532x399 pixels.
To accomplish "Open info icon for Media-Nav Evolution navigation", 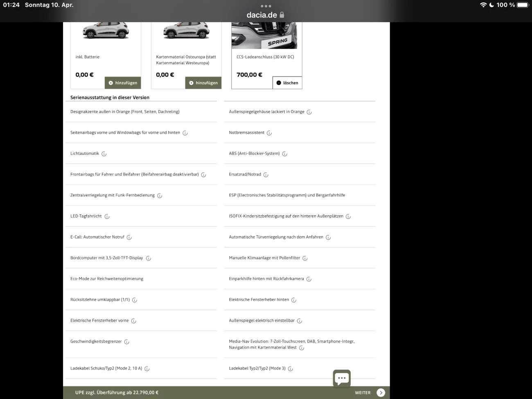I will (x=302, y=348).
